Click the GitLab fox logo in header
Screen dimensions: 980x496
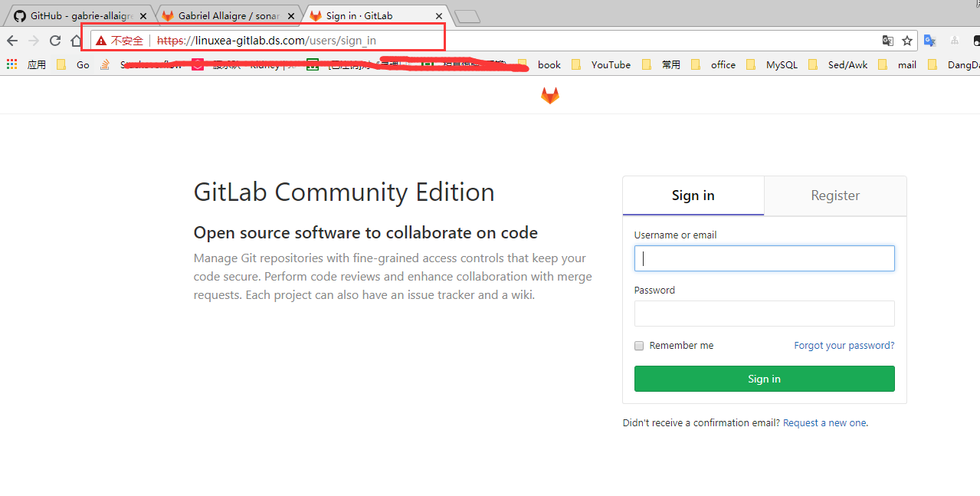550,95
